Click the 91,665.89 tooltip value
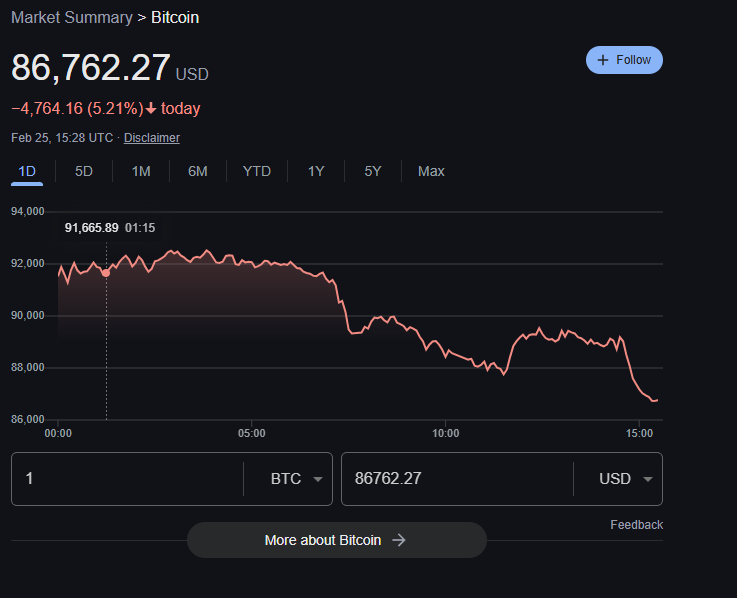This screenshot has height=598, width=737. click(x=92, y=228)
